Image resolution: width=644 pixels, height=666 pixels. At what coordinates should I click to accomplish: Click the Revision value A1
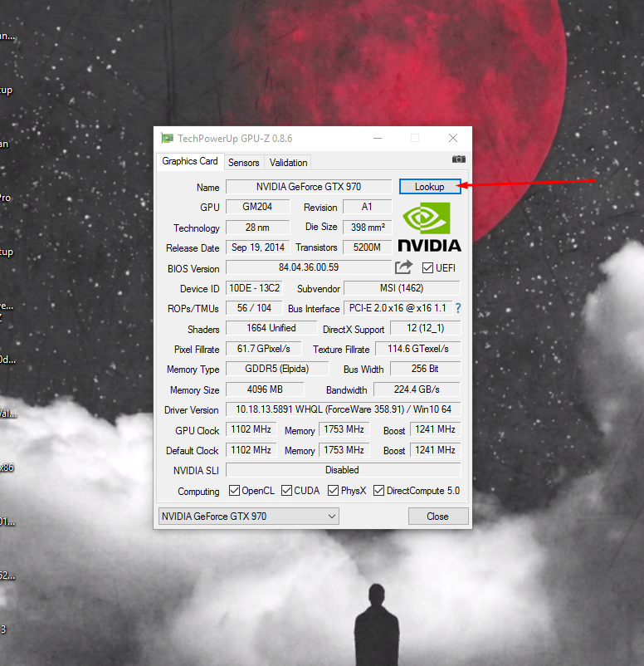[x=367, y=207]
